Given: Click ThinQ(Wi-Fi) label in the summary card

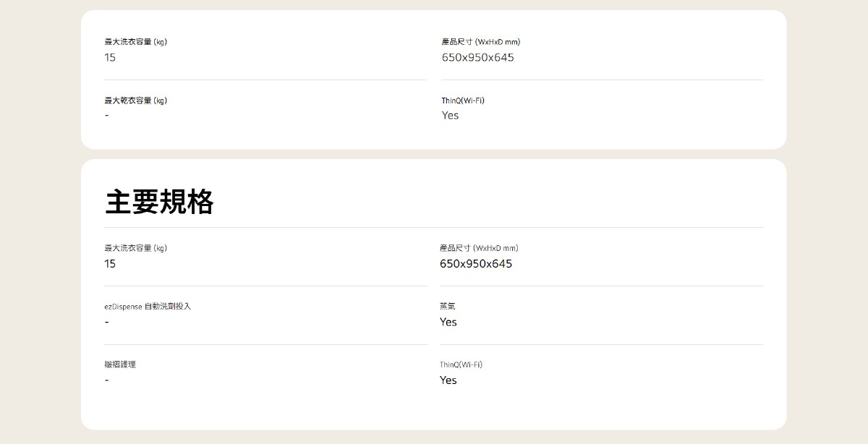Looking at the screenshot, I should pos(463,101).
